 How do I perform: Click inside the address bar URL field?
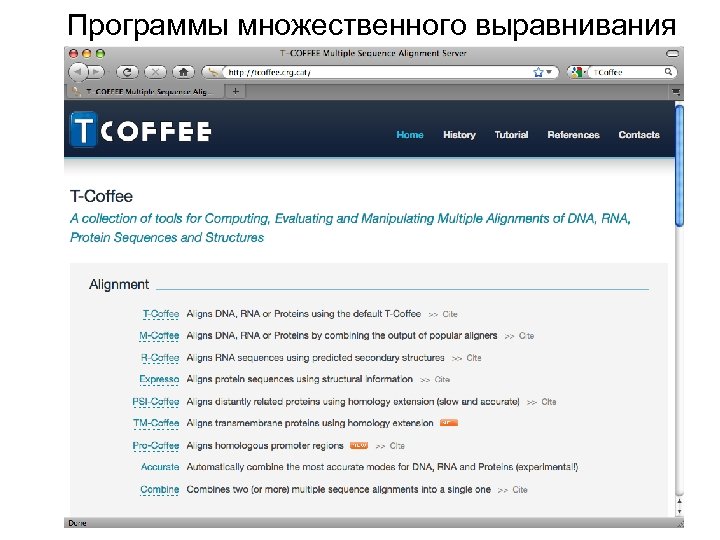379,72
